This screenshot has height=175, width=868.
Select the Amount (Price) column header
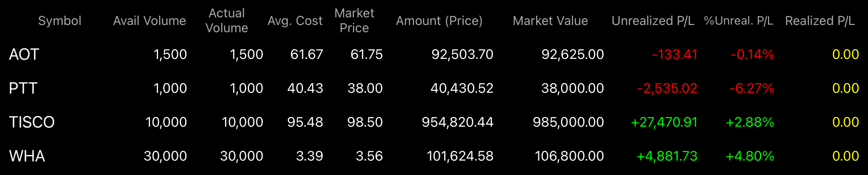coord(439,21)
